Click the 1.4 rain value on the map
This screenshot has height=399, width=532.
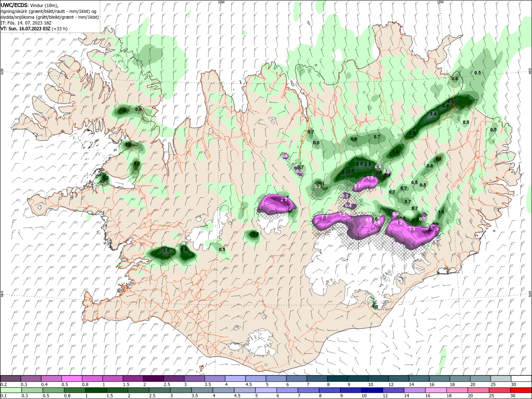coord(395,152)
